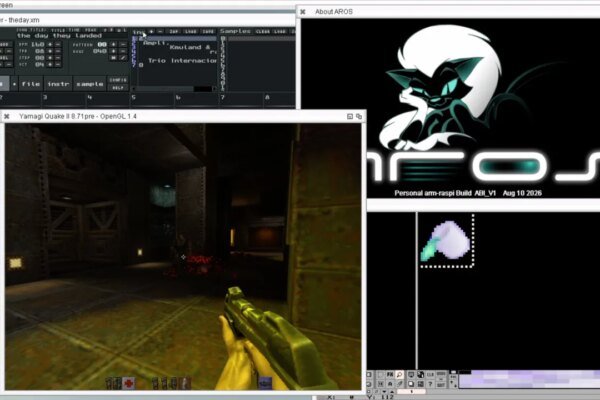Add an instrument with the Ins plus button
The image size is (600, 400).
[x=152, y=31]
